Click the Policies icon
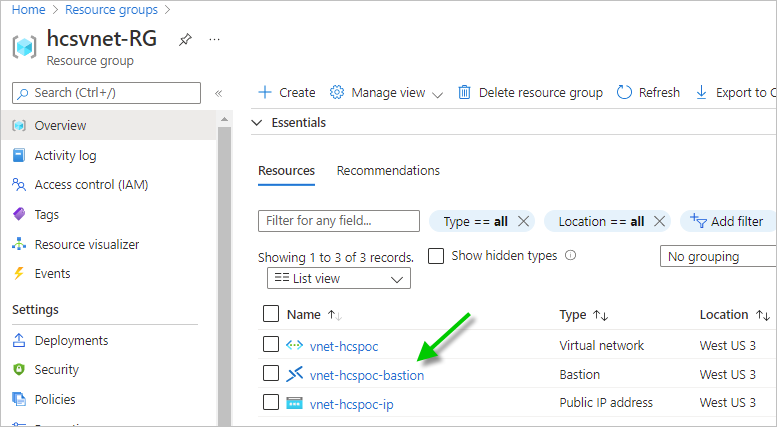Screen dimensions: 777x427 pos(19,399)
